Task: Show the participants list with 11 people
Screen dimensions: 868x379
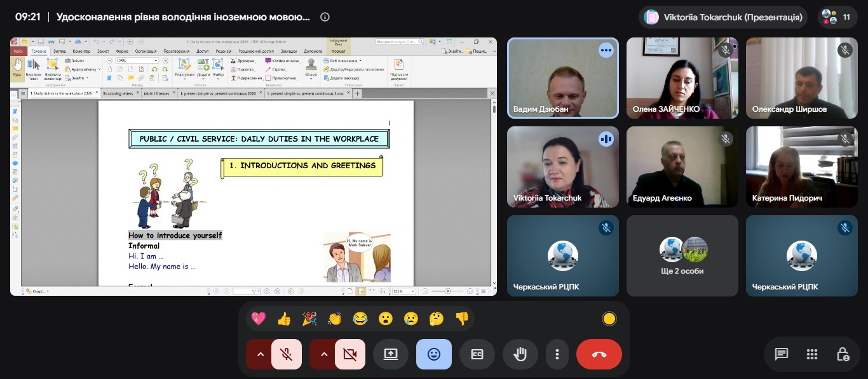Action: coord(837,17)
